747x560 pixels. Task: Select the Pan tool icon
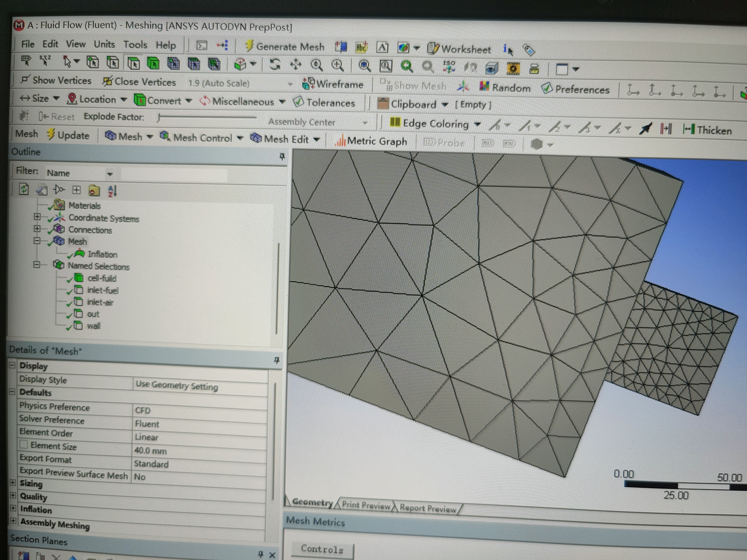pos(296,65)
